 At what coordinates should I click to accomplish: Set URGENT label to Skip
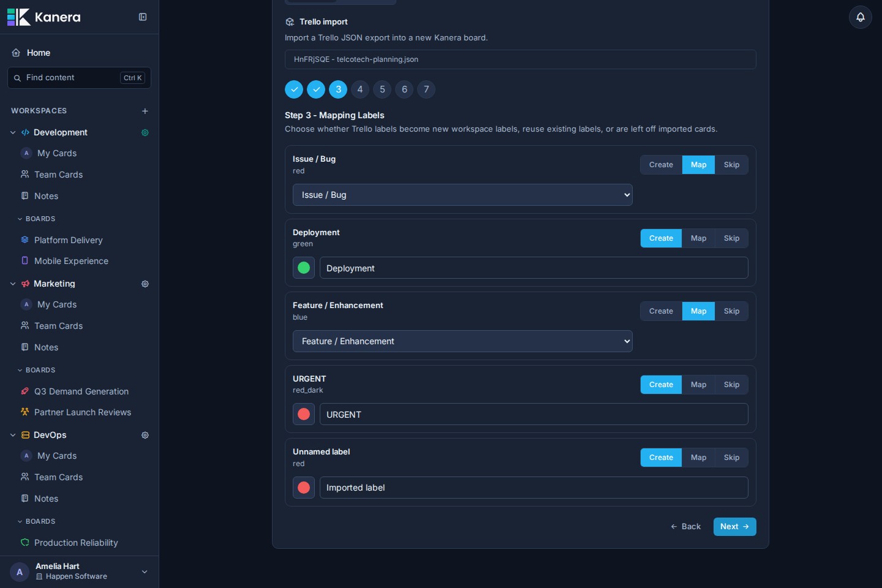coord(731,385)
